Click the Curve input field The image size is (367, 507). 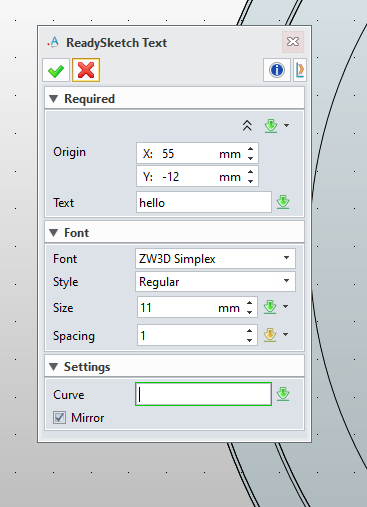pyautogui.click(x=204, y=394)
